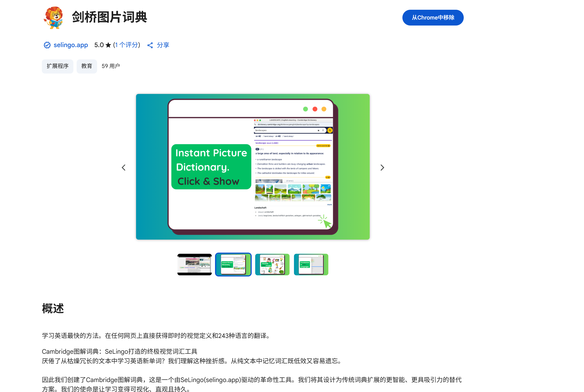This screenshot has width=584, height=392.
Task: Select the Visualize thumbnail with lion illustration
Action: point(272,264)
